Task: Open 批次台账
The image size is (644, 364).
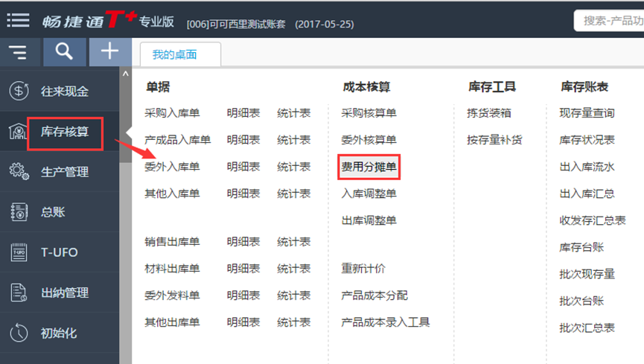Action: [581, 301]
